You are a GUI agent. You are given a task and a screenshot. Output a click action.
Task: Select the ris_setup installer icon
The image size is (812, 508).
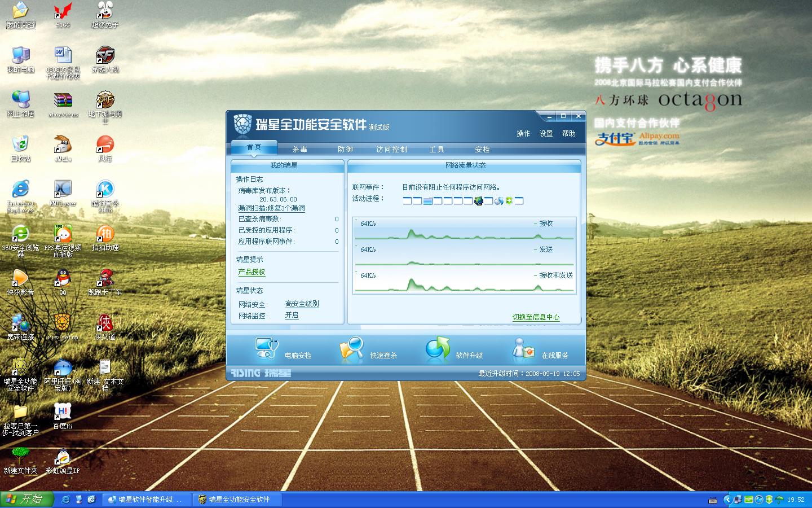tap(63, 327)
